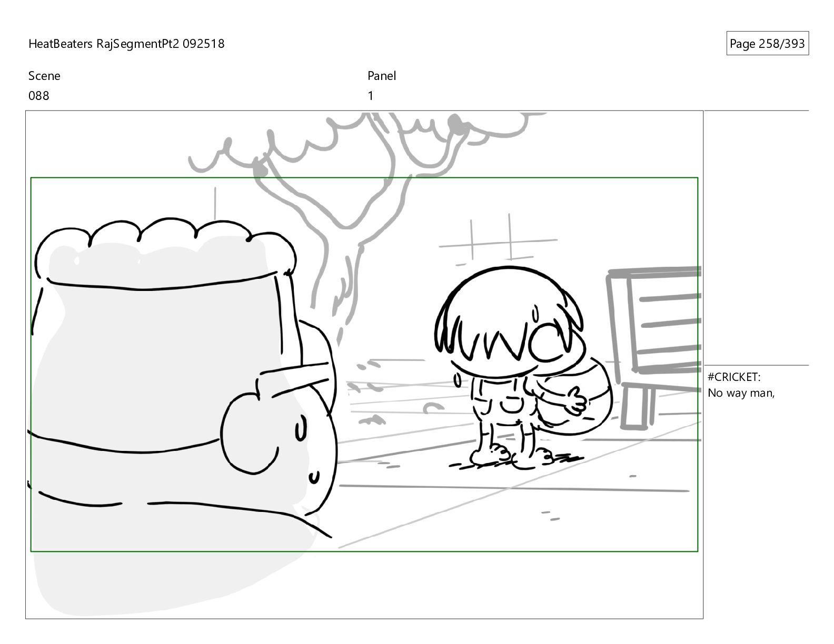Image resolution: width=834 pixels, height=644 pixels.
Task: Click the panel number '1'
Action: point(371,96)
